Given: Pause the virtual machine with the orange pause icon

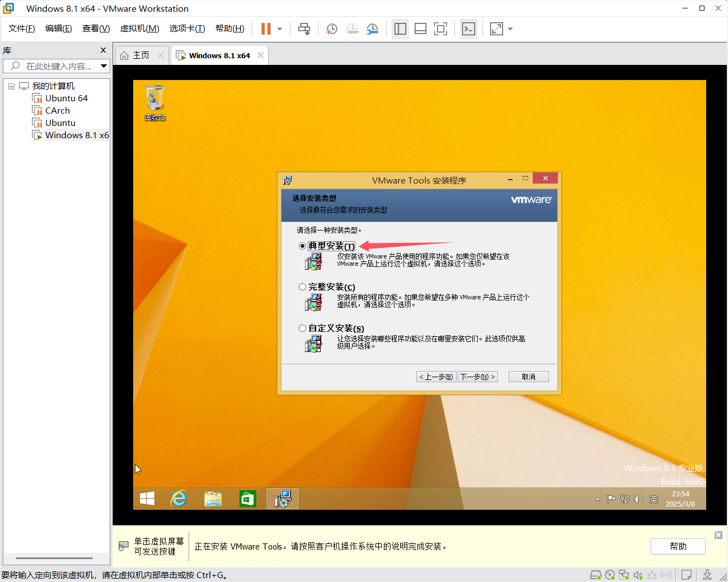Looking at the screenshot, I should [266, 29].
